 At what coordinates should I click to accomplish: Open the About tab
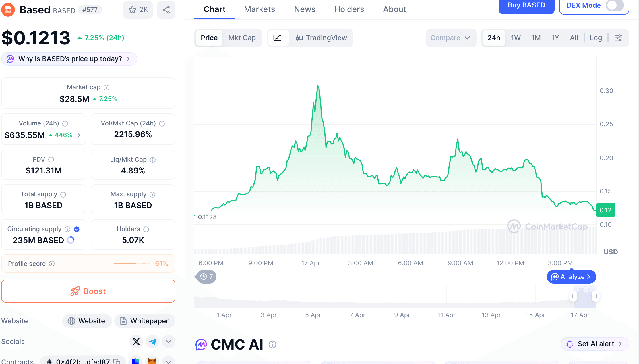(395, 9)
